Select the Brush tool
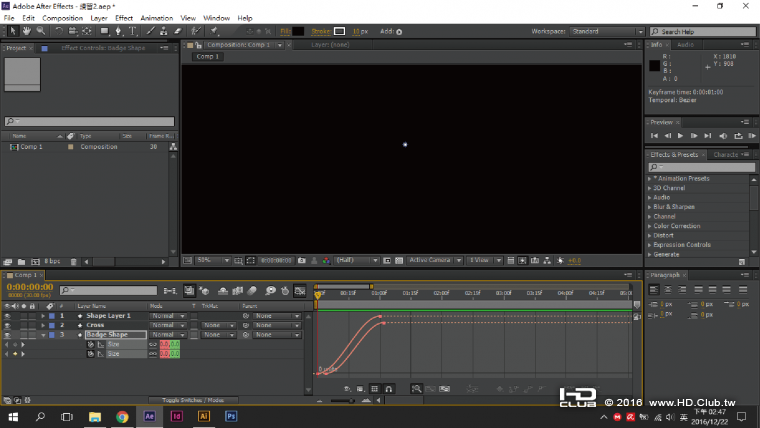Screen dimensions: 760x428 (151, 31)
